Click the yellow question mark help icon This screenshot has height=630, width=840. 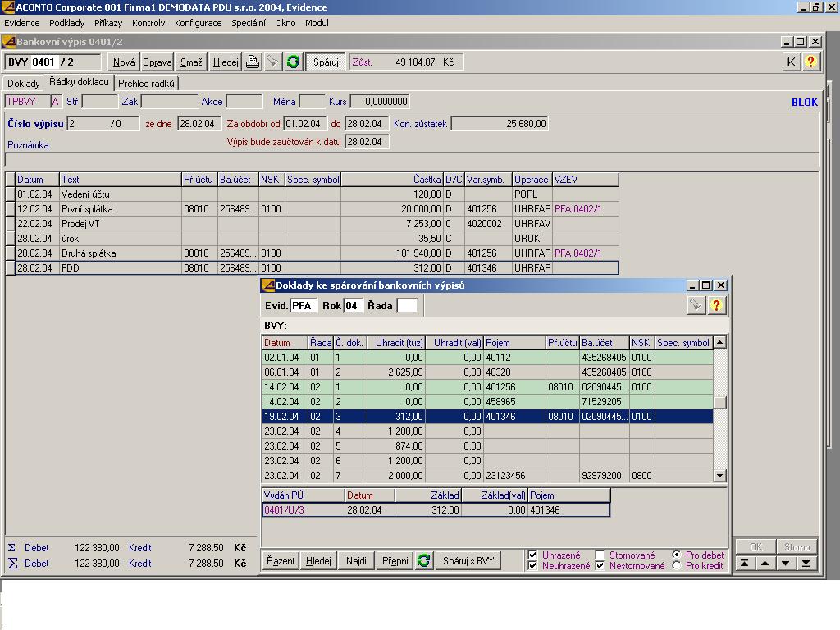point(810,62)
